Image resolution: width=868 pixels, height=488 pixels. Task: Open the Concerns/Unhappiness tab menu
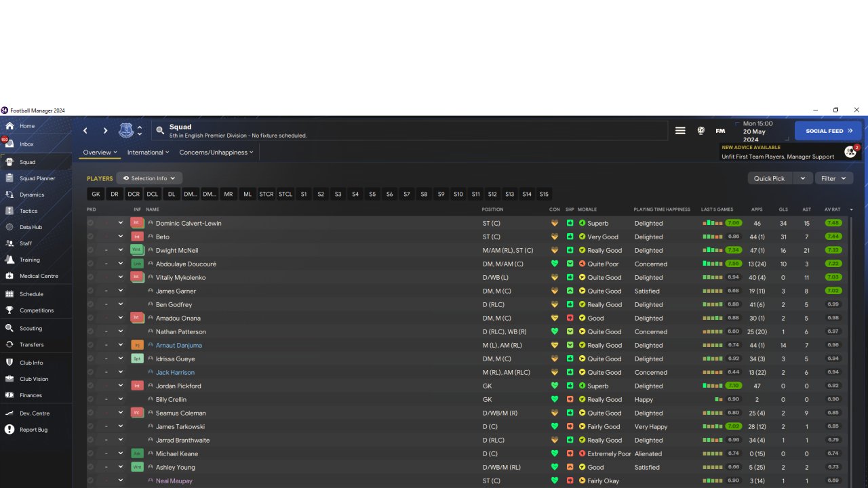click(216, 152)
